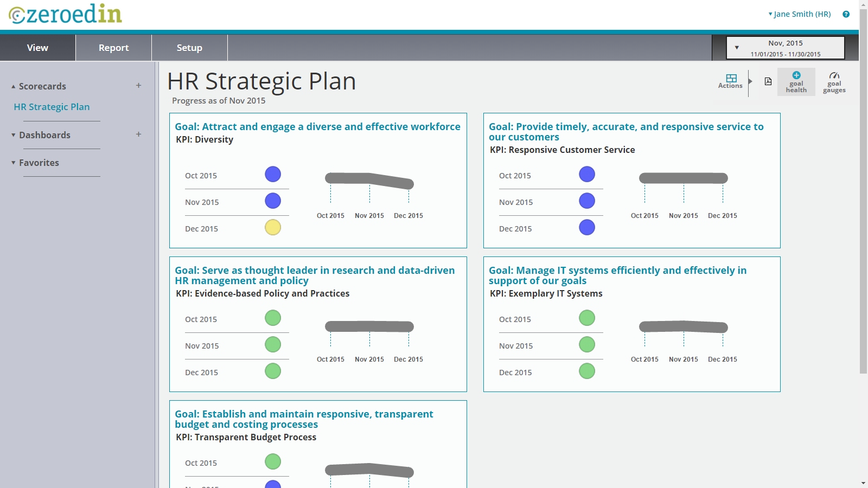
Task: Open the HR Strategic Plan scorecard link
Action: pos(52,107)
